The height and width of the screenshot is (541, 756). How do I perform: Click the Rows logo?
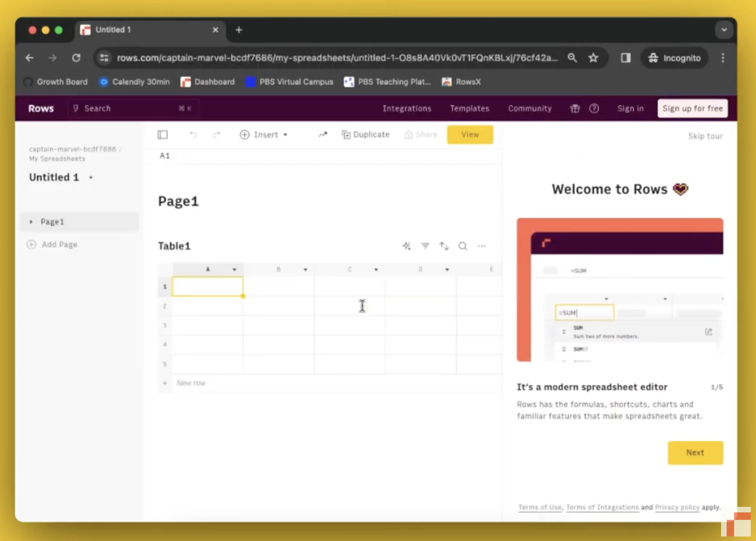point(41,108)
